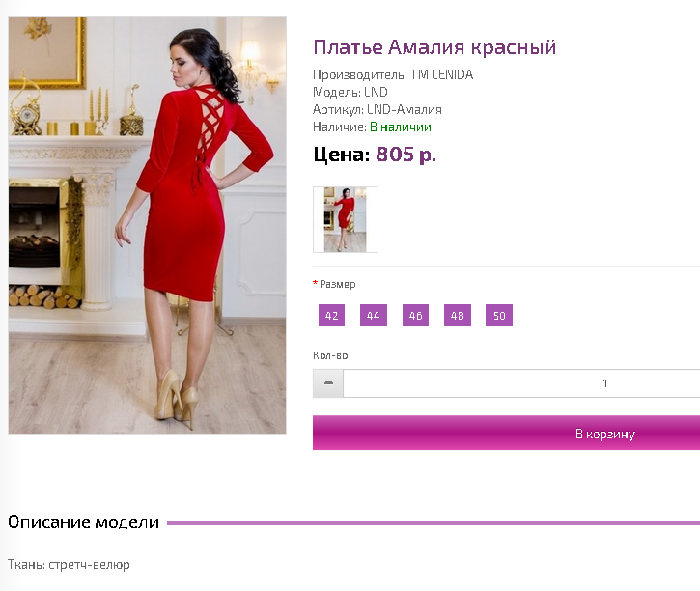
Task: Click the Артикул LND-Амалия text
Action: (x=378, y=109)
